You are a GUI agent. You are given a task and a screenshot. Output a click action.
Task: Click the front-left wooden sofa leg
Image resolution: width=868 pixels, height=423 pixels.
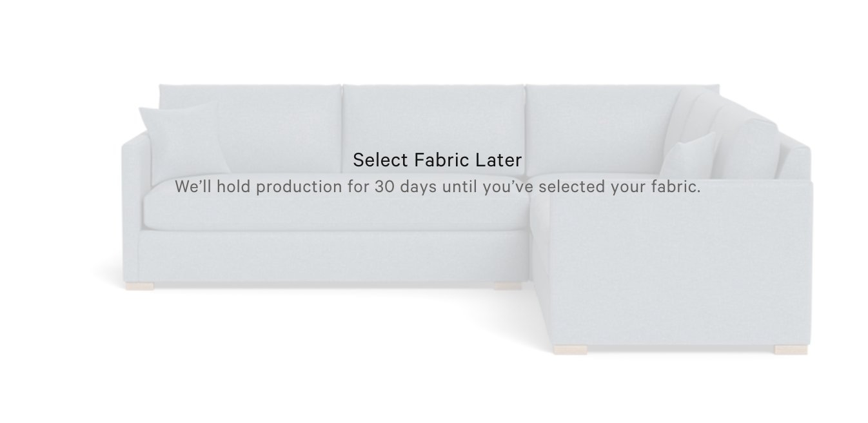pyautogui.click(x=140, y=286)
